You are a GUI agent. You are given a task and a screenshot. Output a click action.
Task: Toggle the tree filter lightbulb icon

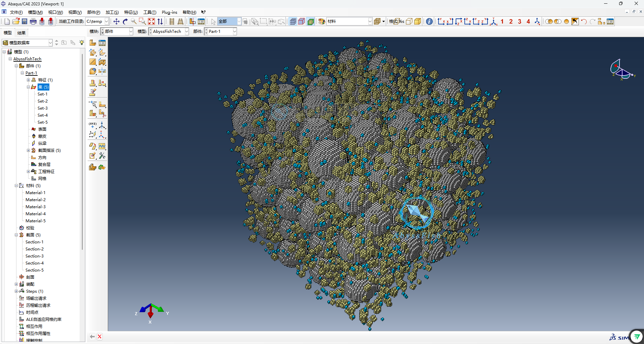(x=82, y=43)
